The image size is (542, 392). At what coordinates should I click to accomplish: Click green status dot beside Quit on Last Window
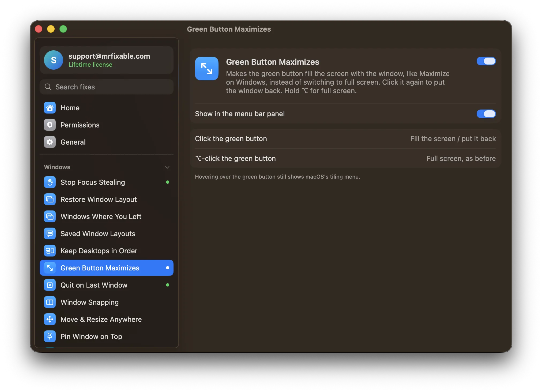click(x=168, y=285)
